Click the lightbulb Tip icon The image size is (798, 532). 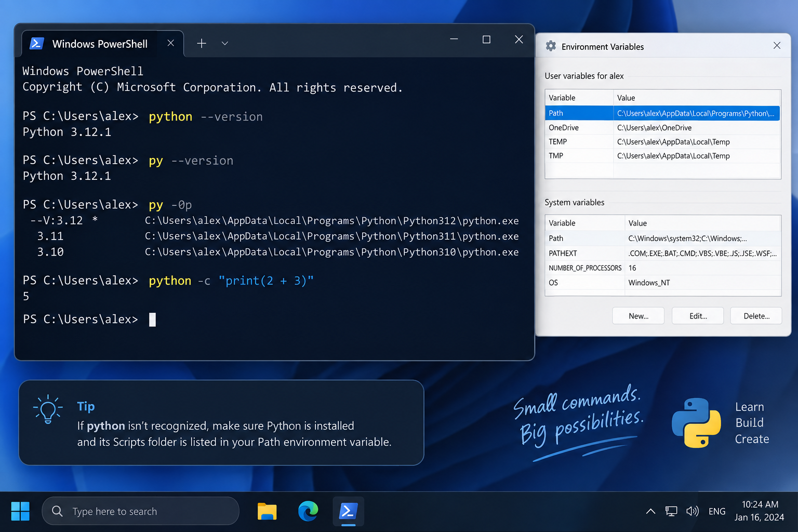48,410
